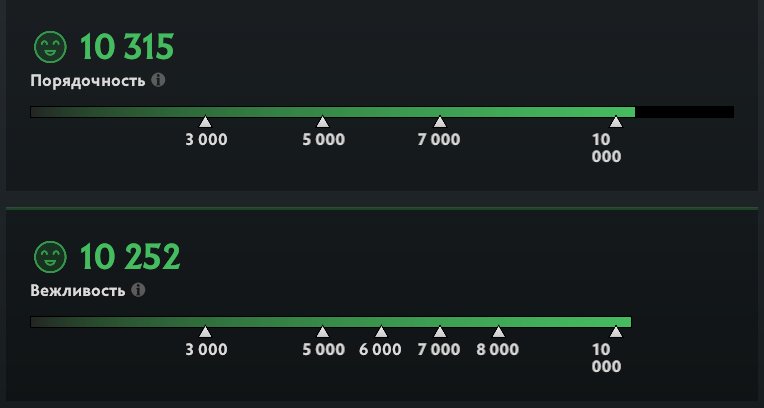Click the 3 000 triangle marker on Вежливость bar

tap(205, 332)
